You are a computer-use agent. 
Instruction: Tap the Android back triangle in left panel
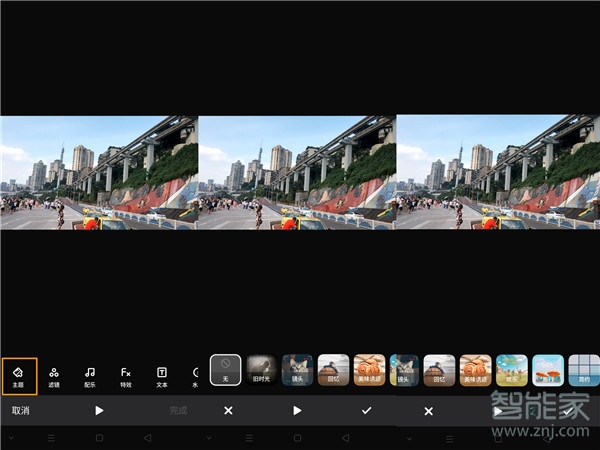point(148,438)
